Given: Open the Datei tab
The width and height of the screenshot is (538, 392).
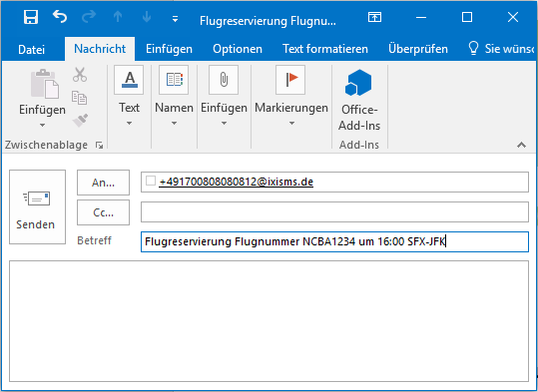Looking at the screenshot, I should [31, 49].
